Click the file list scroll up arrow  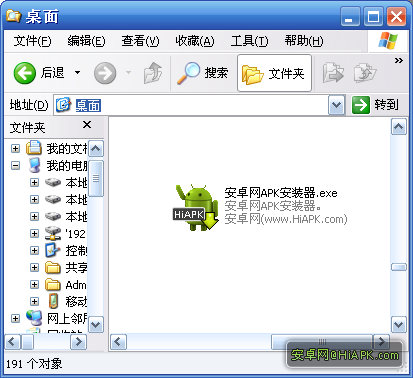tap(399, 127)
